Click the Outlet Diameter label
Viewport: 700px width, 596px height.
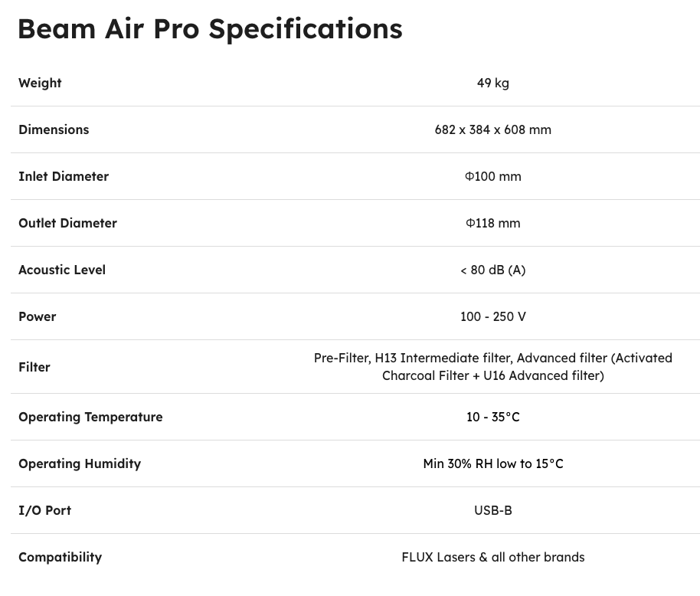pos(67,223)
